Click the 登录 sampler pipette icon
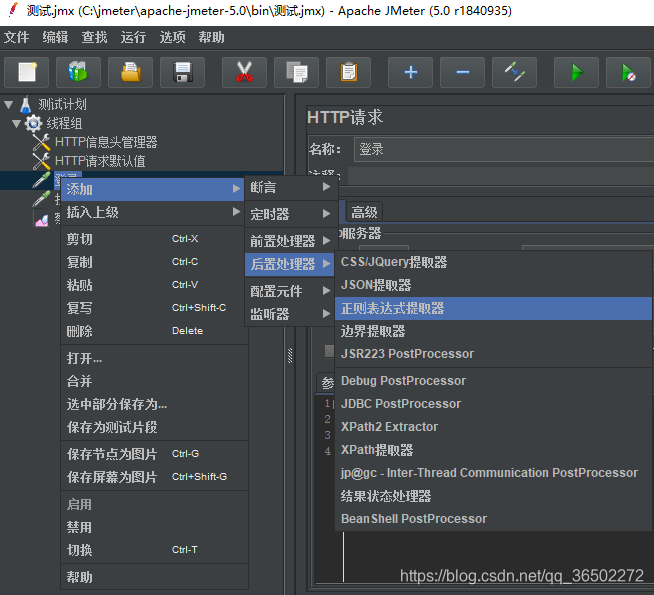This screenshot has width=654, height=595. click(x=41, y=180)
